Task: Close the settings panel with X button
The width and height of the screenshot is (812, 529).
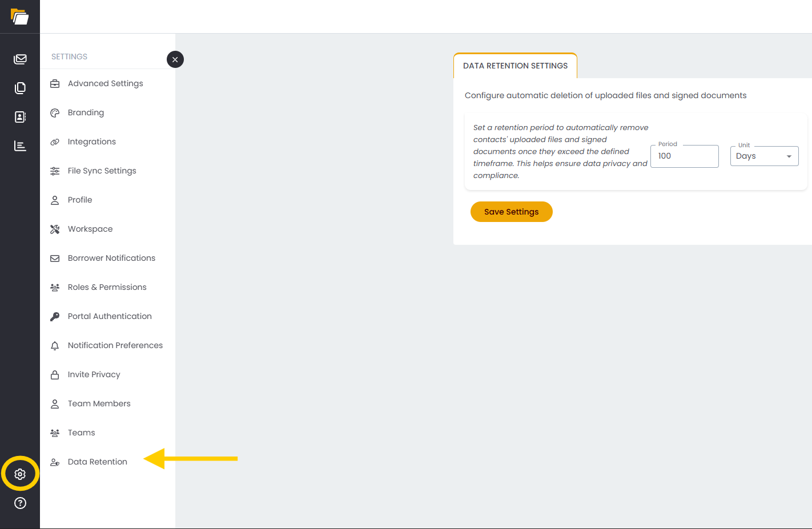Action: point(175,59)
